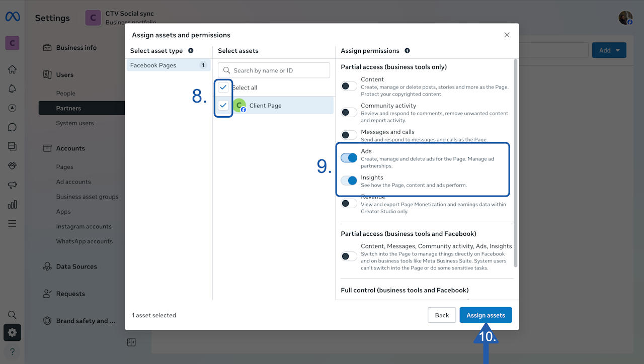Turn off the Ads permission toggle

[349, 158]
